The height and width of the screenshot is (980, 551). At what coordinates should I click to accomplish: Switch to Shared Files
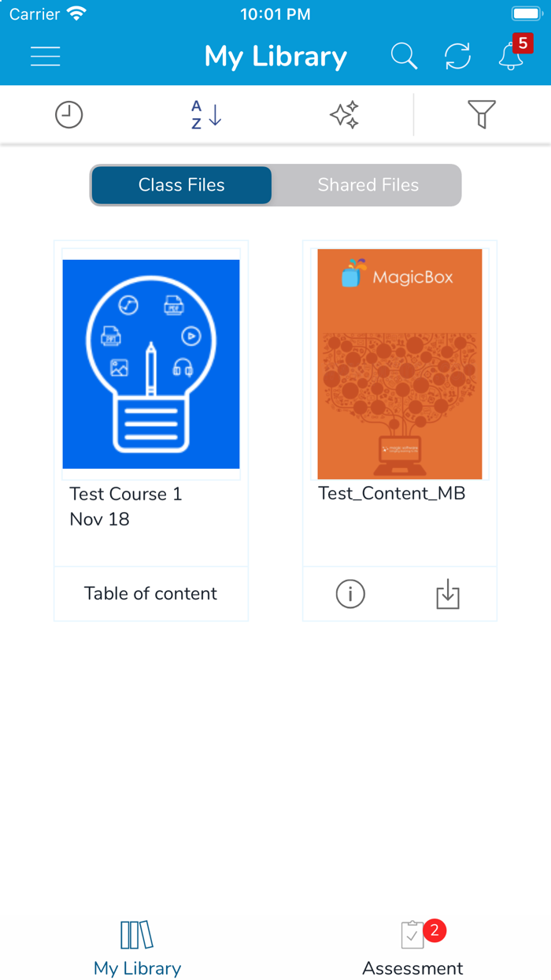click(x=368, y=184)
